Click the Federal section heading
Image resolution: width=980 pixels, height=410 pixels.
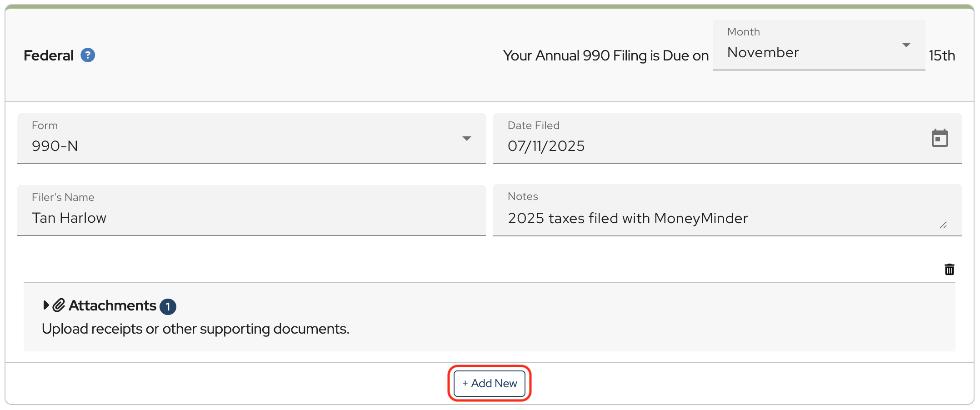click(x=49, y=55)
